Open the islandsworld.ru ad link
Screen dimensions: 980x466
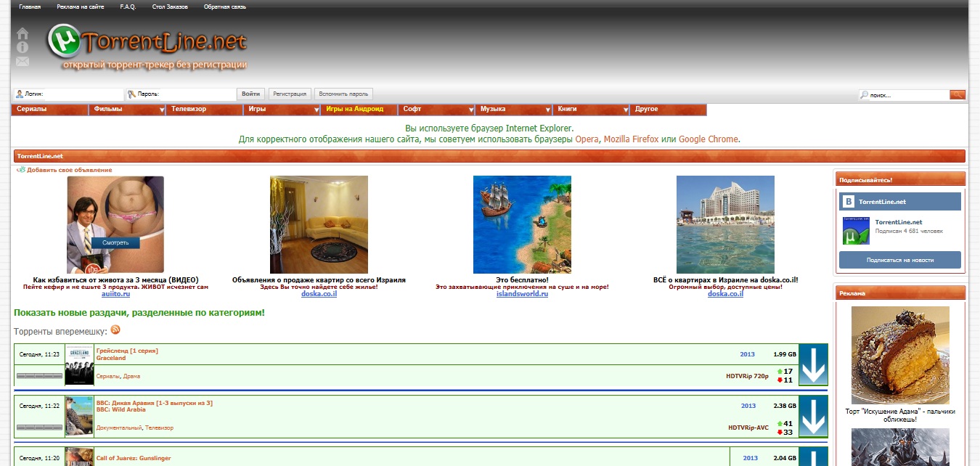tap(522, 294)
